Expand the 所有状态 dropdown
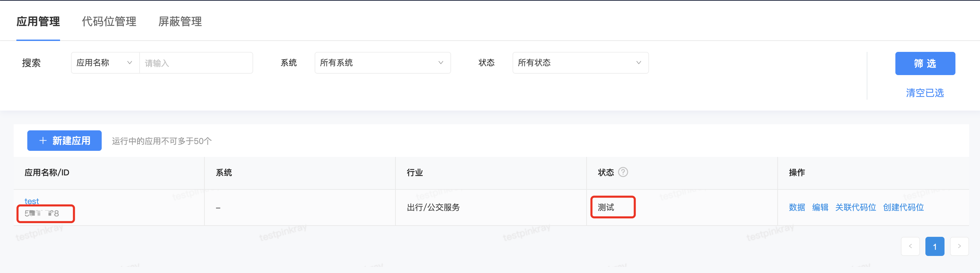This screenshot has height=273, width=980. click(580, 63)
